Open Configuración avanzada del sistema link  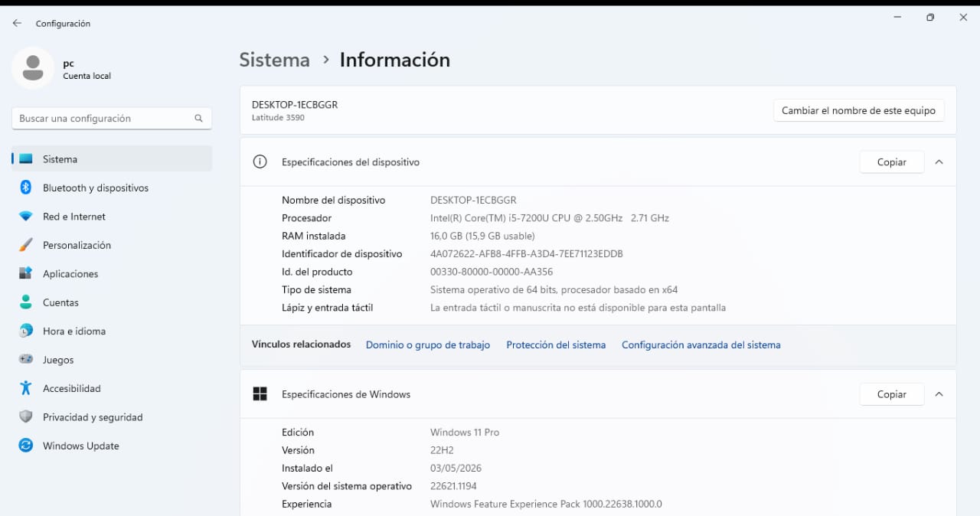701,345
